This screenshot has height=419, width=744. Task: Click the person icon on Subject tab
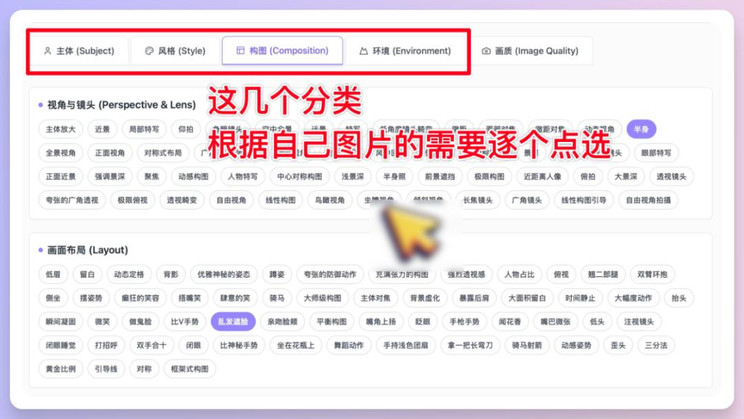(47, 51)
